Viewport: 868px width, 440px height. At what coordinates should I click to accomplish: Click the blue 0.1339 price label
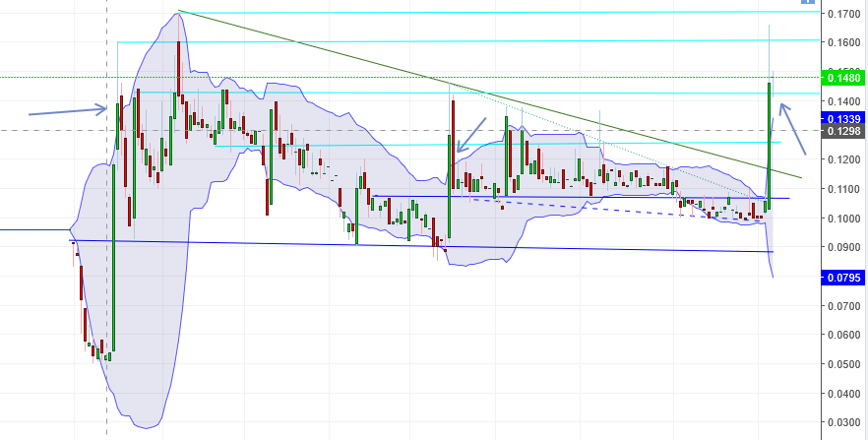(844, 118)
